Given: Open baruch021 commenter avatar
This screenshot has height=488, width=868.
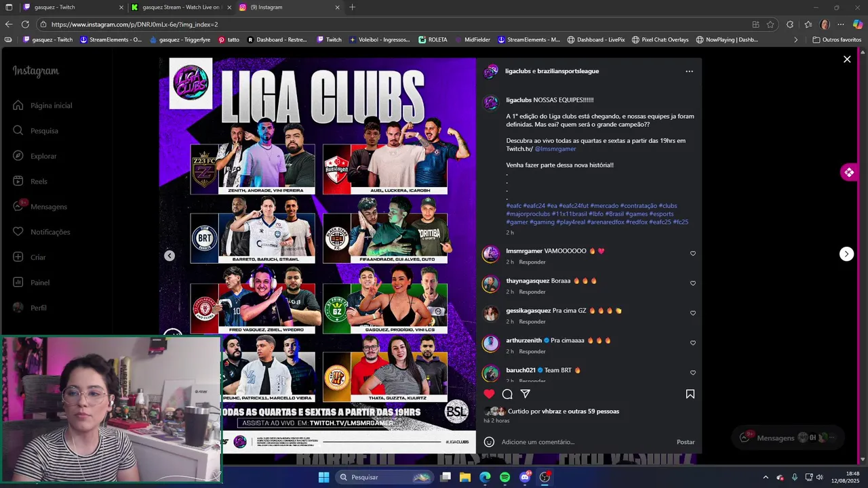Looking at the screenshot, I should (x=490, y=373).
